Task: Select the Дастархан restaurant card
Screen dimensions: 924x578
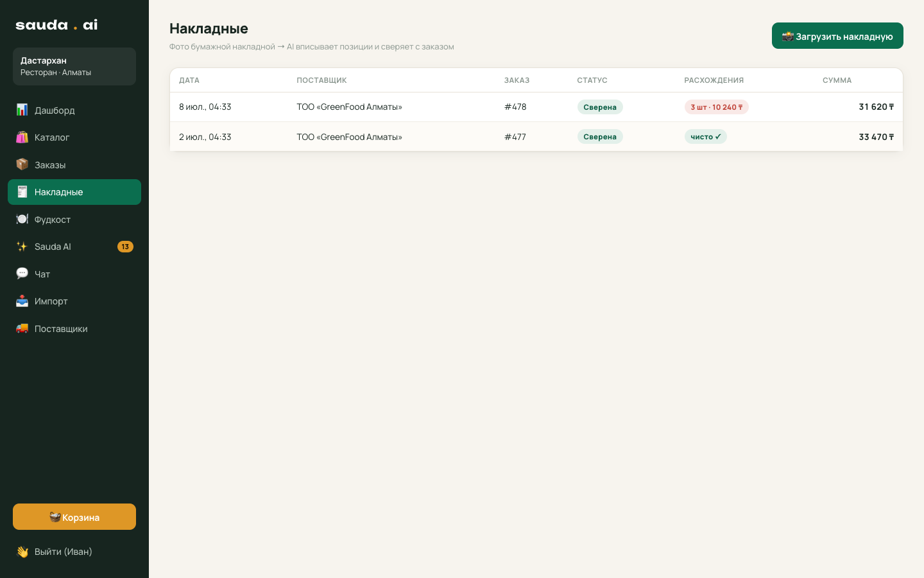Action: [x=74, y=66]
